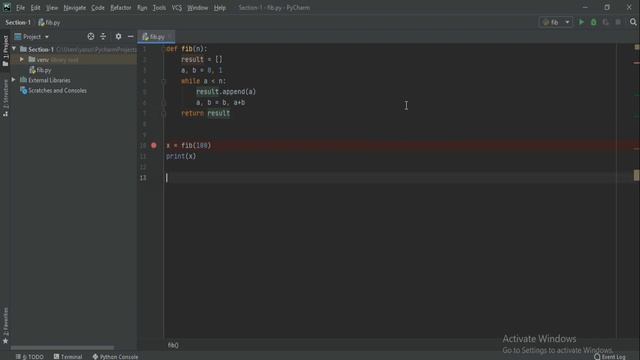Click the fib() breadcrumb below the editor
The width and height of the screenshot is (640, 360).
coord(173,345)
